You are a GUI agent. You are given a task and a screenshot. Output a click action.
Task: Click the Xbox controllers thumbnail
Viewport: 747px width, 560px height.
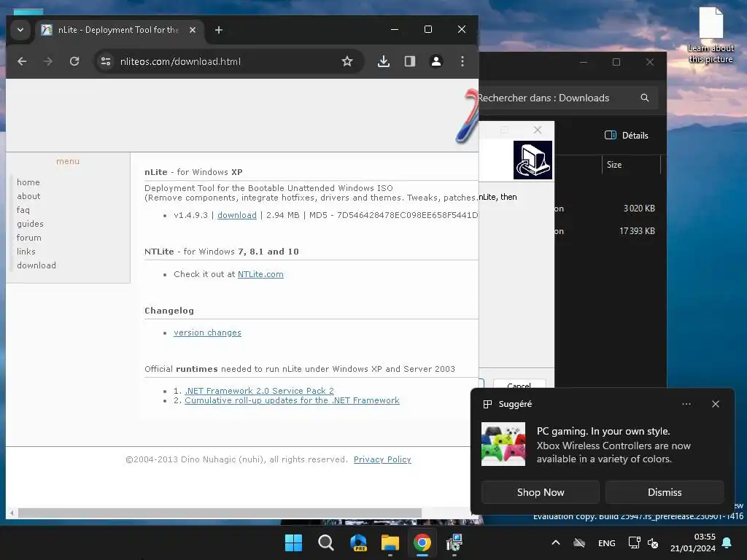(x=503, y=444)
